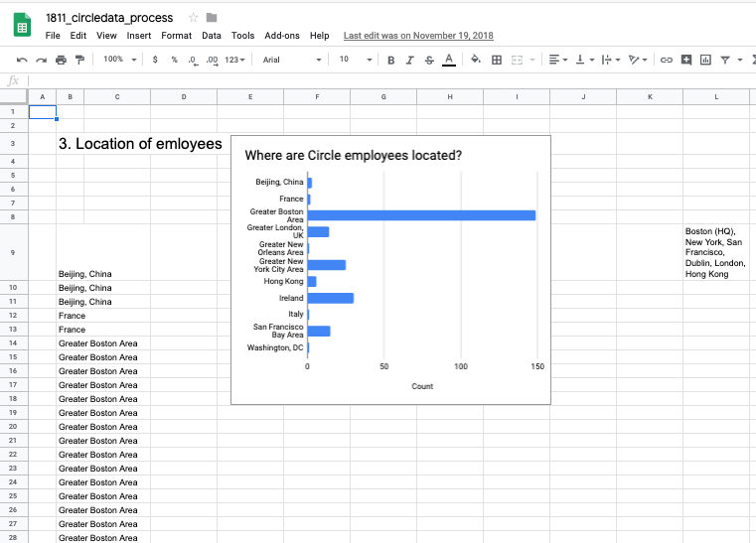Open the 123 number format dropdown

(x=234, y=60)
